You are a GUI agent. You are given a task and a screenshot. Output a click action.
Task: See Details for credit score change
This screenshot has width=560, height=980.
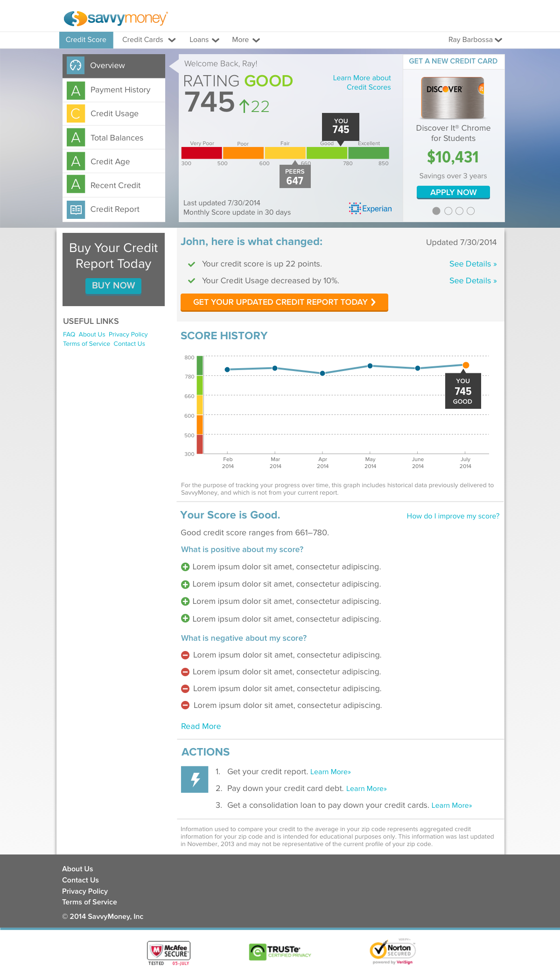[473, 264]
